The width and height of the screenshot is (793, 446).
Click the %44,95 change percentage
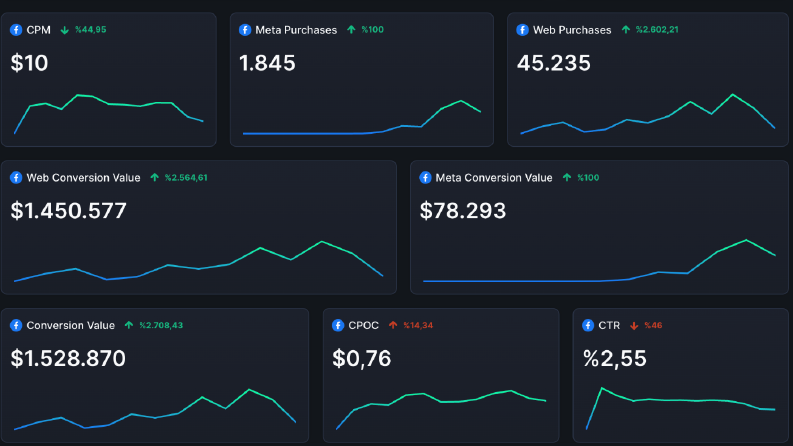(91, 30)
